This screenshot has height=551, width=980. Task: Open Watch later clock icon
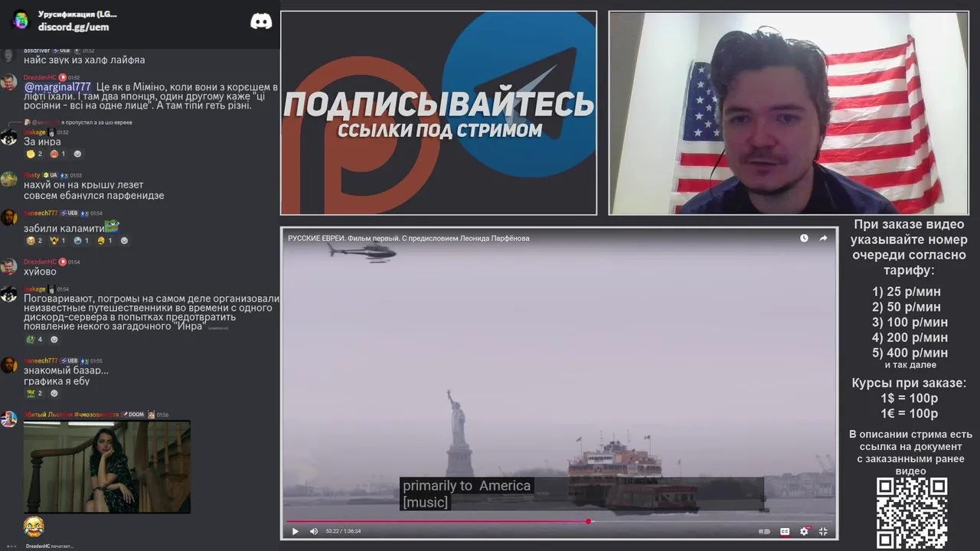tap(804, 238)
